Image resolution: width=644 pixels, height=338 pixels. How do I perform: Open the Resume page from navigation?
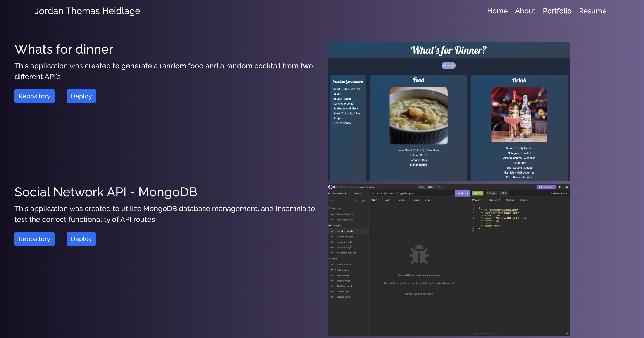[x=592, y=11]
